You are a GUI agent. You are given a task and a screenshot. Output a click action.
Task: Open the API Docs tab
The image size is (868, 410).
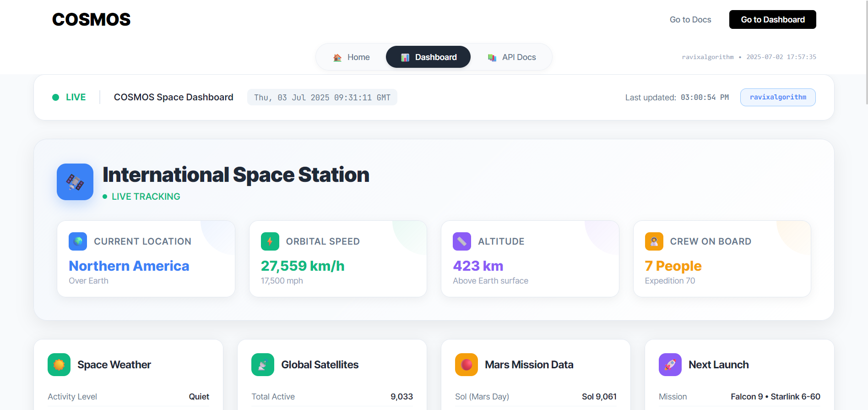pyautogui.click(x=512, y=57)
